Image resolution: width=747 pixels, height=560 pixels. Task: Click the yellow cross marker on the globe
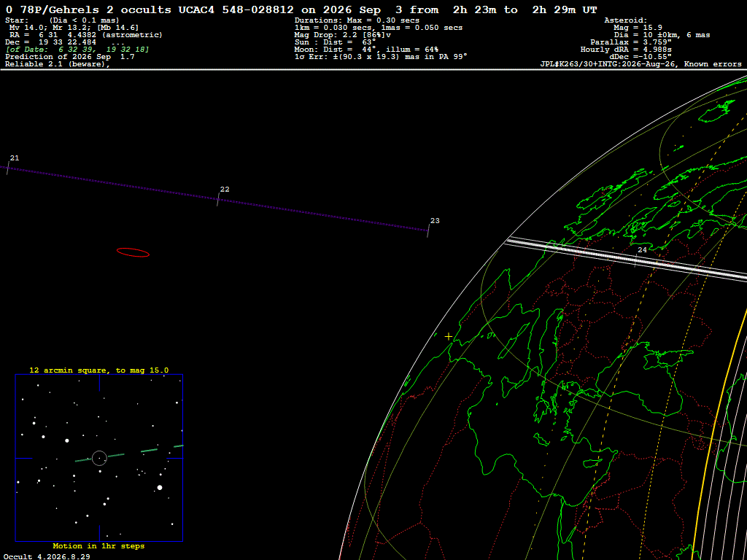click(x=449, y=337)
